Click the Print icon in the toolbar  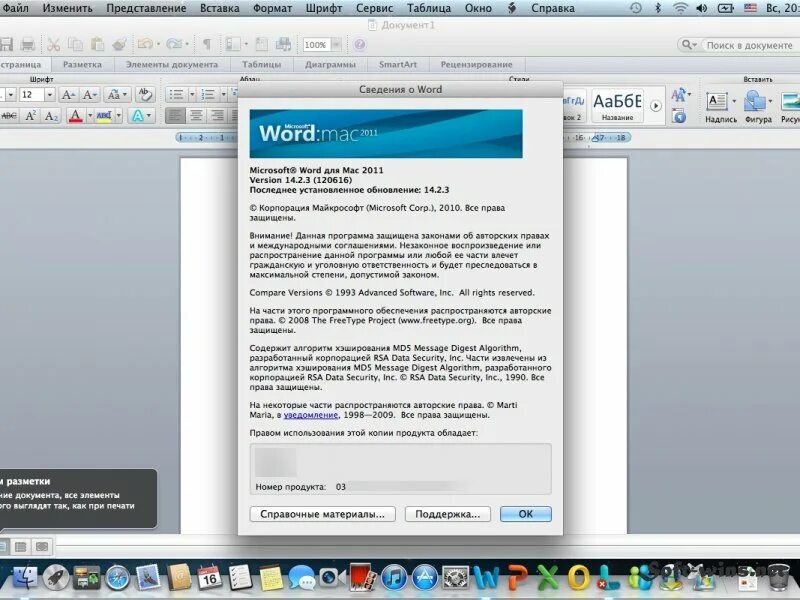pos(27,45)
